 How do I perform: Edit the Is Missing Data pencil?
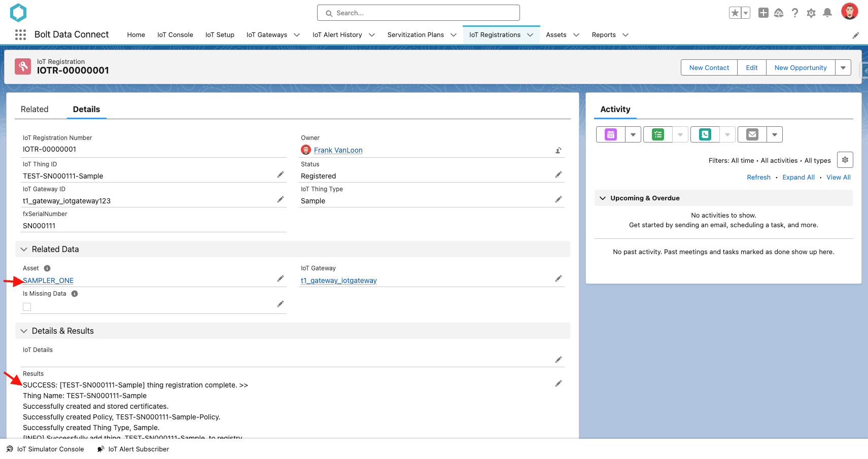click(280, 304)
